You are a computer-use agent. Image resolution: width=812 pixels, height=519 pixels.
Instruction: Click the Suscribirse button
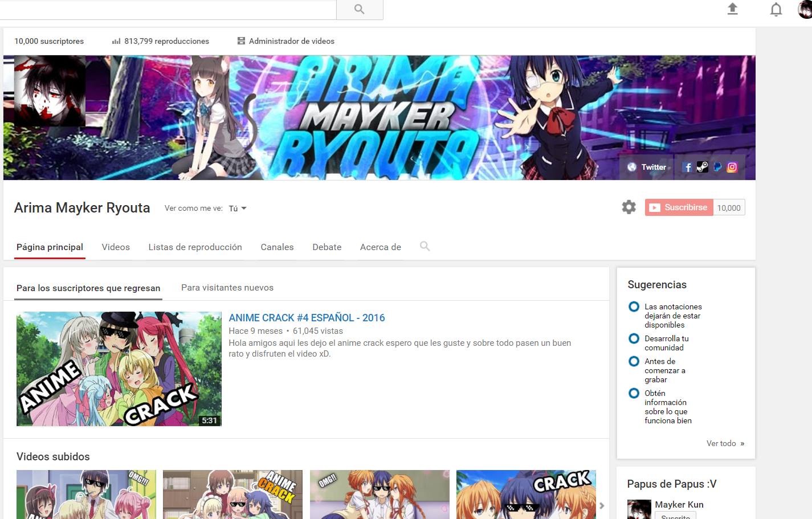tap(679, 207)
